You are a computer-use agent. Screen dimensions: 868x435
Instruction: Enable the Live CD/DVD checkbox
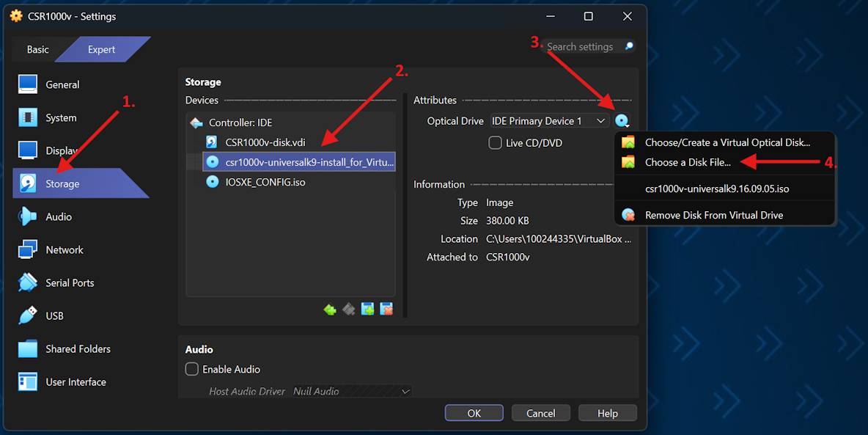pyautogui.click(x=495, y=142)
